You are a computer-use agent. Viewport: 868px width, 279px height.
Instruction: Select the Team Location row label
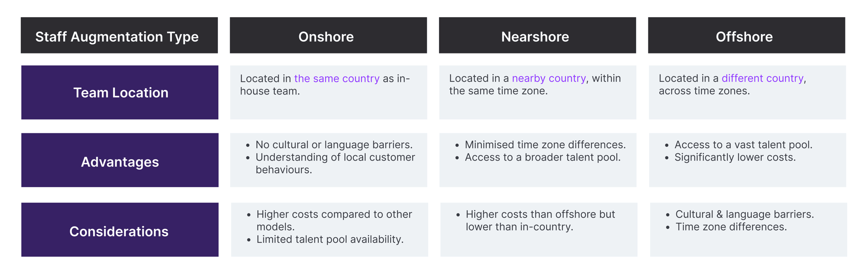coord(120,93)
